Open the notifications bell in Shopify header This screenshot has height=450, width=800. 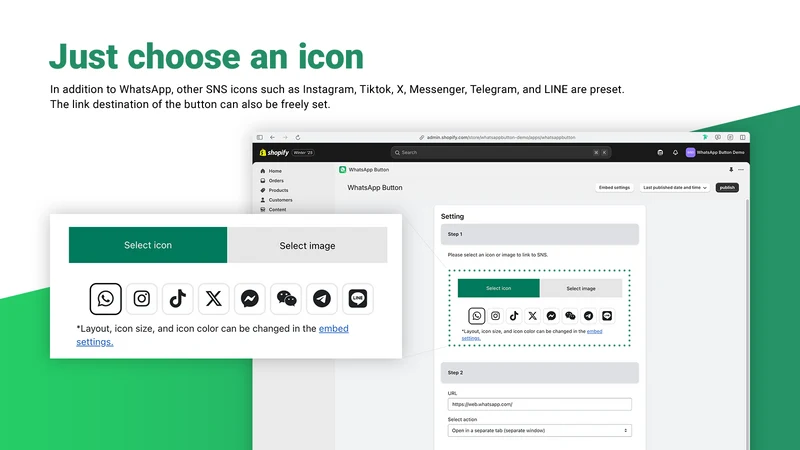[675, 153]
